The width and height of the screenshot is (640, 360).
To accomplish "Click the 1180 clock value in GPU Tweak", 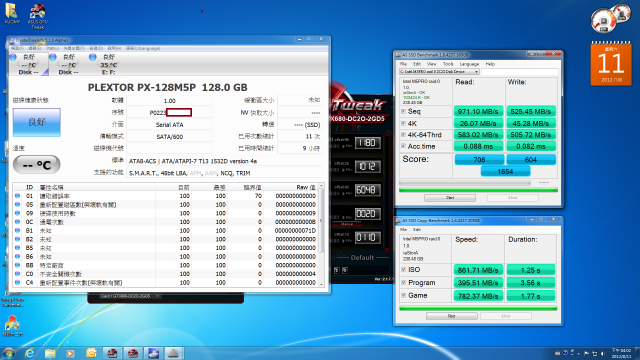I will click(x=367, y=143).
